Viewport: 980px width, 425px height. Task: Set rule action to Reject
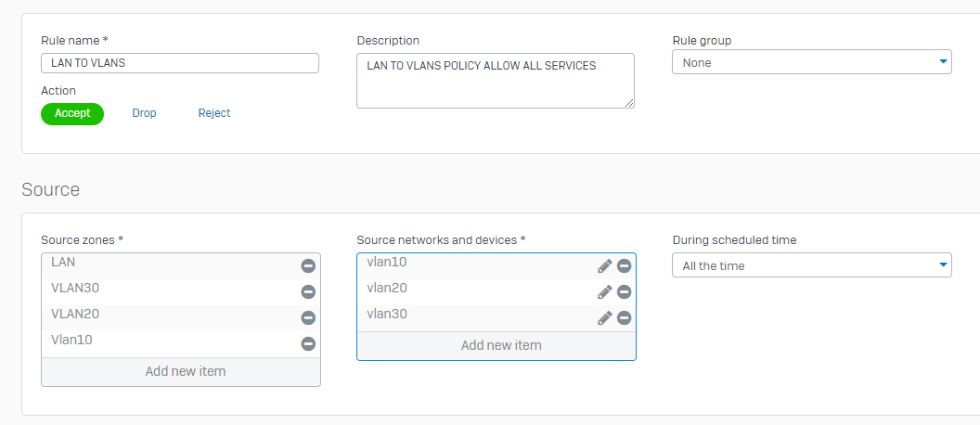(214, 114)
